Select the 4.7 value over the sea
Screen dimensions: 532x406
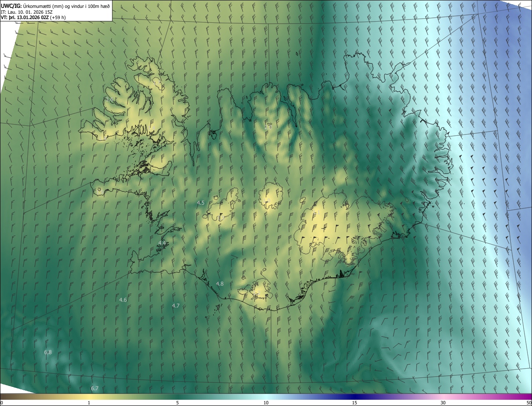point(176,306)
